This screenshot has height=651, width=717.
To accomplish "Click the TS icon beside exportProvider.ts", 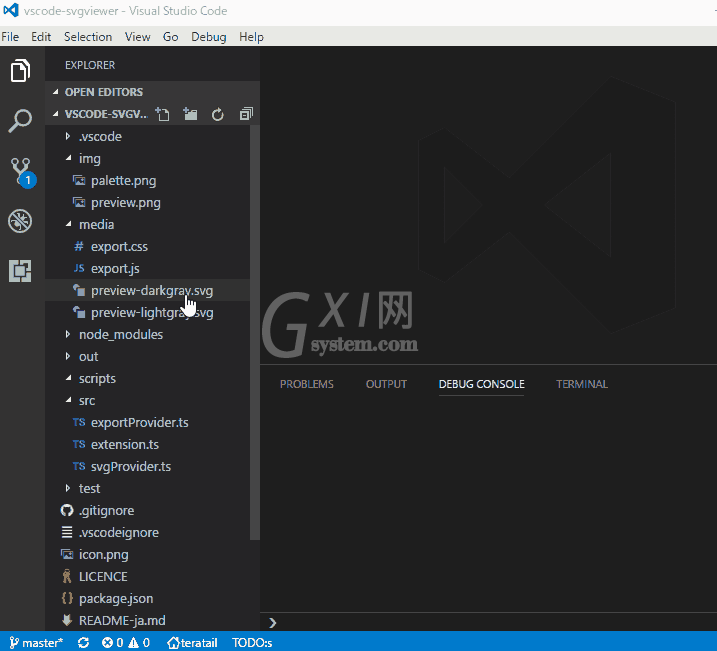I will click(x=79, y=422).
